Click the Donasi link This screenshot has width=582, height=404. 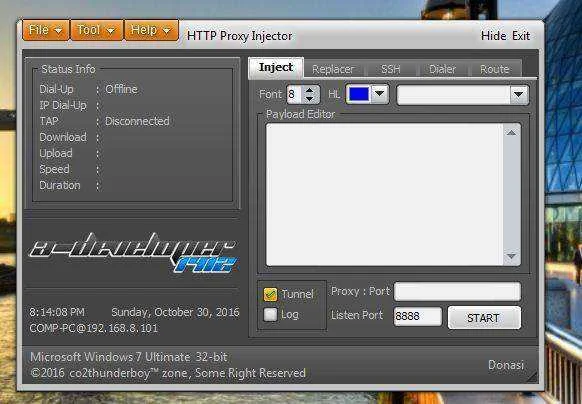tap(506, 365)
